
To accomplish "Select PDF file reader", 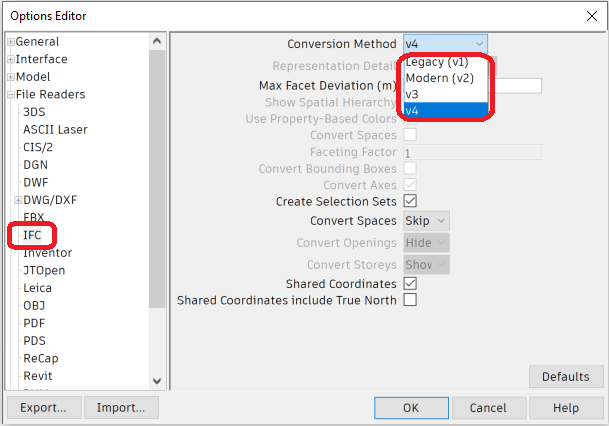I will coord(34,323).
